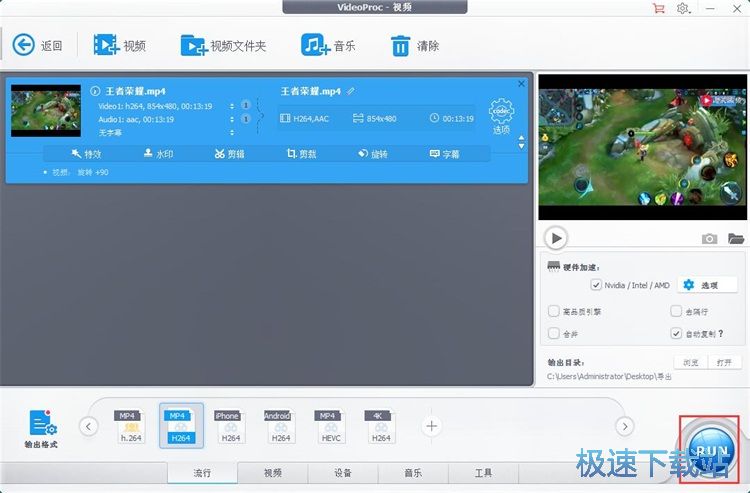Viewport: 750px width, 493px height.
Task: Take snapshot with camera icon under preview
Action: coord(709,238)
